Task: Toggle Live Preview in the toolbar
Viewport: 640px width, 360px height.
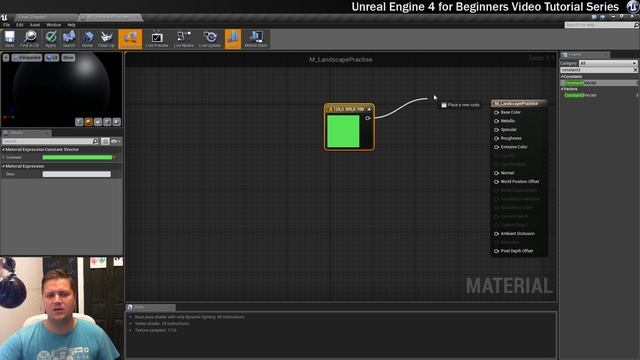Action: point(157,39)
